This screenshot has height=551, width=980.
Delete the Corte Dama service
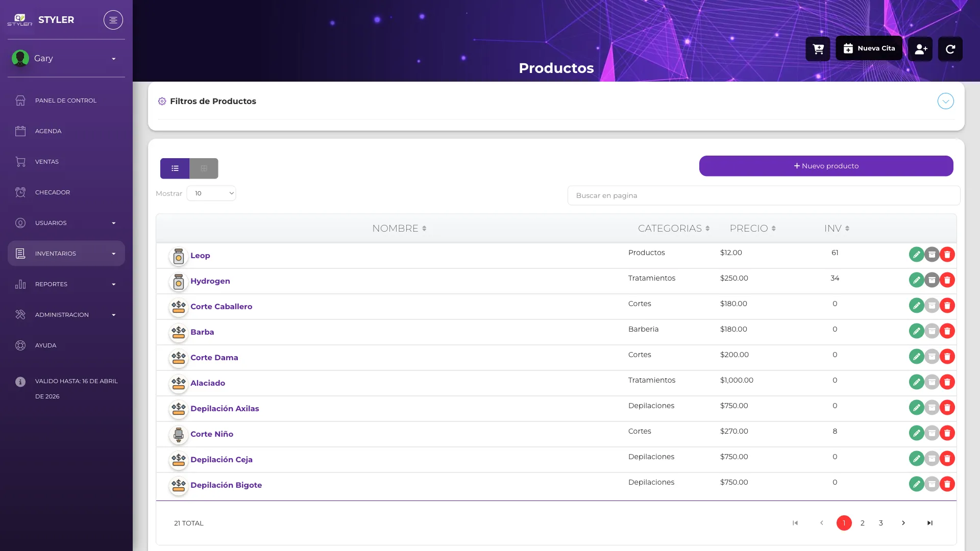coord(947,356)
